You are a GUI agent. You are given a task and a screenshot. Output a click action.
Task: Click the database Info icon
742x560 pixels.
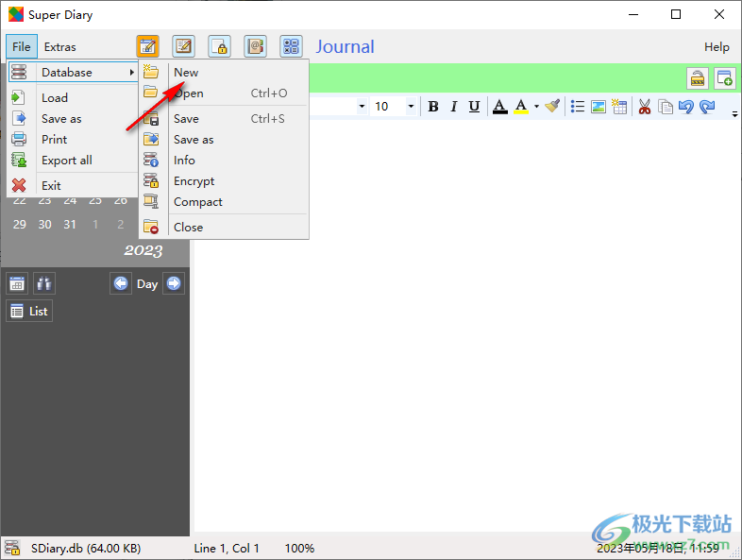(151, 160)
